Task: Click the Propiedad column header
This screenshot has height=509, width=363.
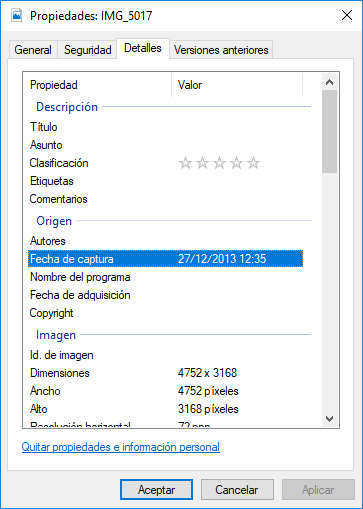Action: 97,85
